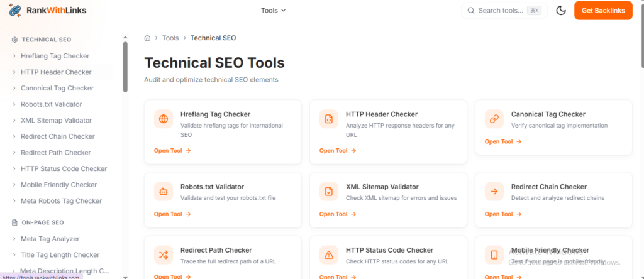The height and width of the screenshot is (279, 644).
Task: Click the XML Sitemap Validator card title
Action: coord(382,187)
